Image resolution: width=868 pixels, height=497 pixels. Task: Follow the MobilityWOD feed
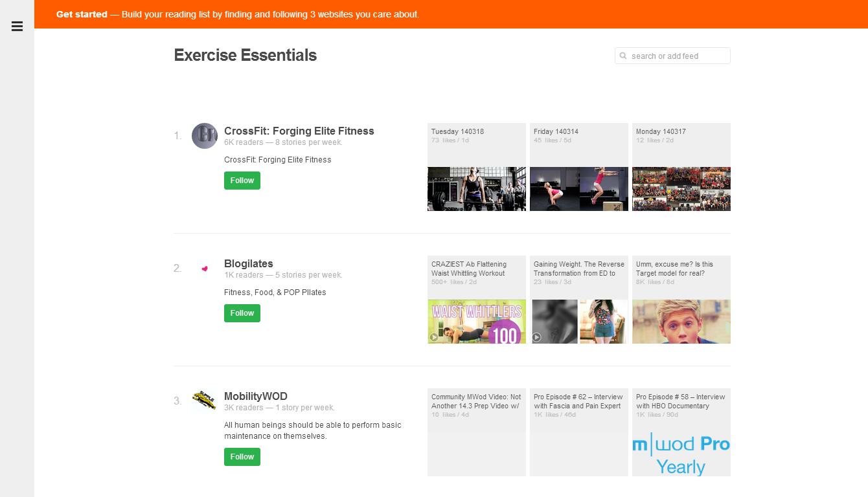coord(242,457)
